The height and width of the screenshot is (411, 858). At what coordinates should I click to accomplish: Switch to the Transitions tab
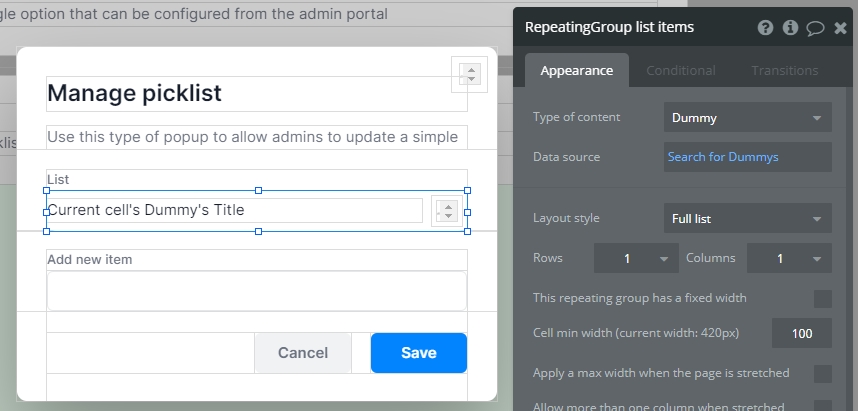coord(784,70)
